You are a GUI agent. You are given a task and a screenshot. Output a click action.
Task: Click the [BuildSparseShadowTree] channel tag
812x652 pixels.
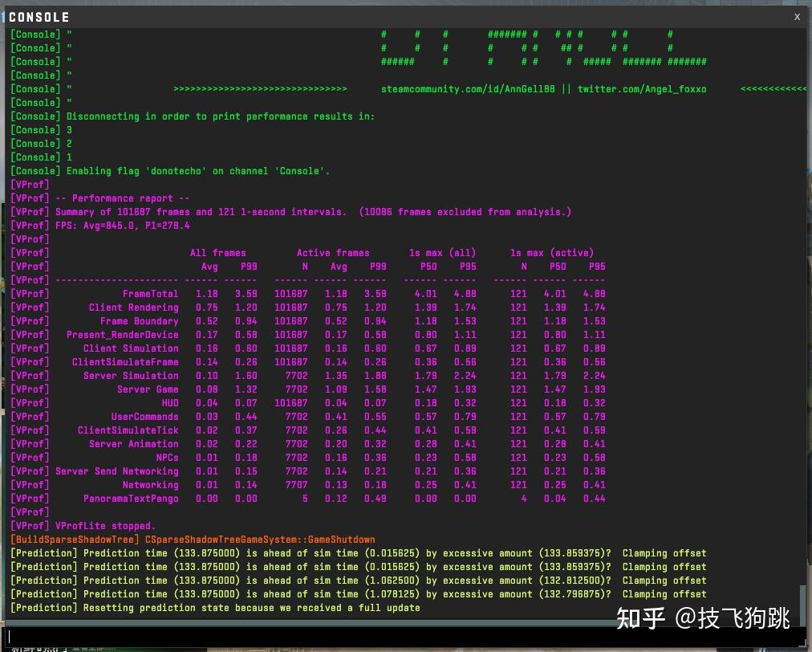tap(75, 540)
